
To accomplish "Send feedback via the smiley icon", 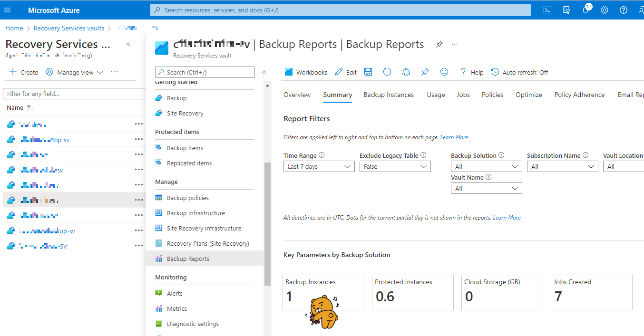I will [x=444, y=72].
